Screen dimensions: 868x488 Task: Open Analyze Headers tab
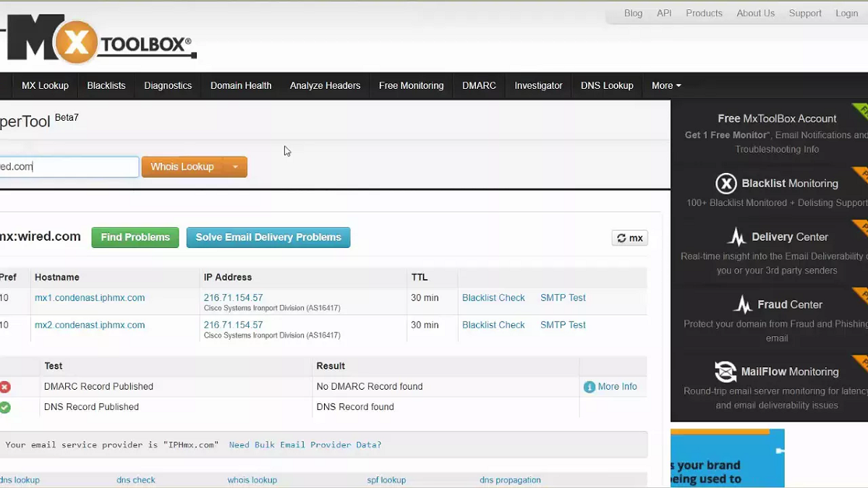pos(325,85)
